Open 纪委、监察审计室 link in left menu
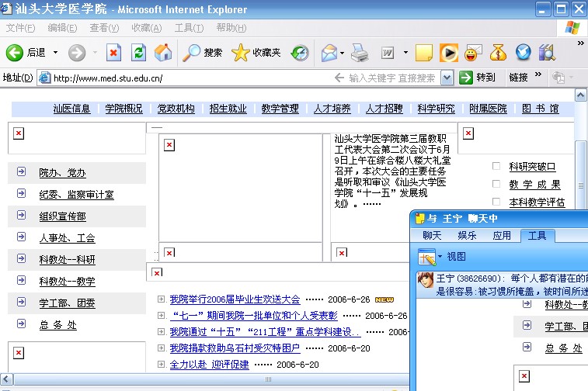Viewport: 588px width, 391px height. click(x=76, y=195)
